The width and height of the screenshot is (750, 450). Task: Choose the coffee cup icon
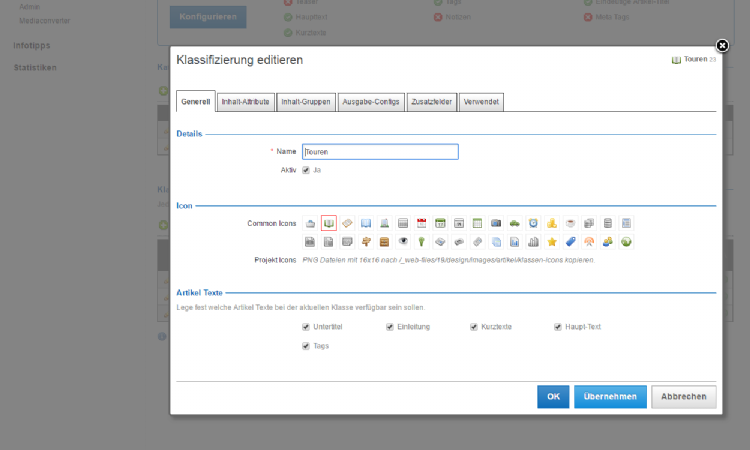tap(570, 223)
